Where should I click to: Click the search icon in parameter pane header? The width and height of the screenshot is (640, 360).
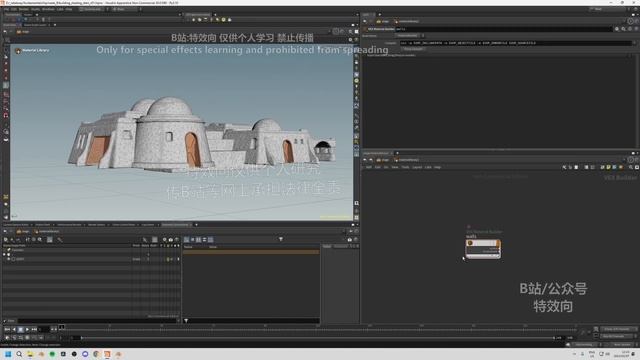pos(623,29)
